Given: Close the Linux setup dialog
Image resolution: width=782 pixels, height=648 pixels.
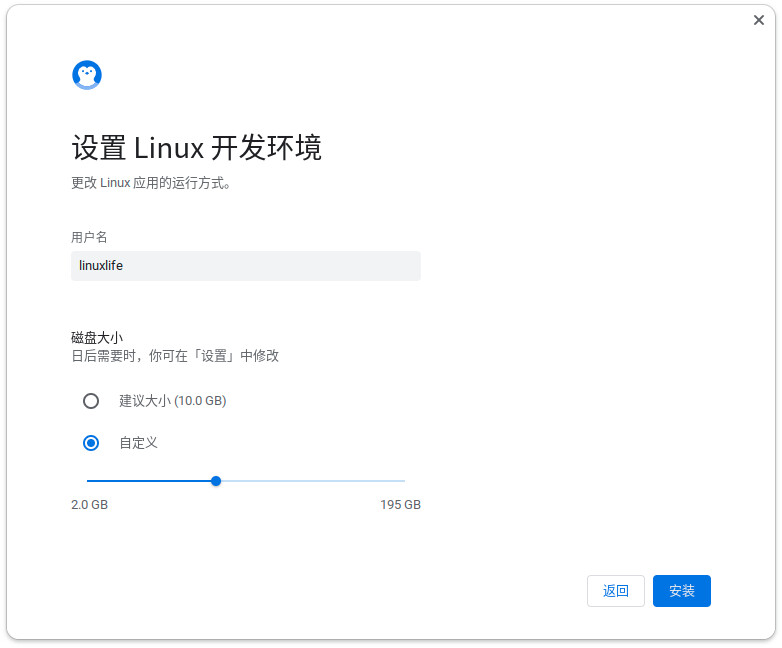Looking at the screenshot, I should click(759, 20).
